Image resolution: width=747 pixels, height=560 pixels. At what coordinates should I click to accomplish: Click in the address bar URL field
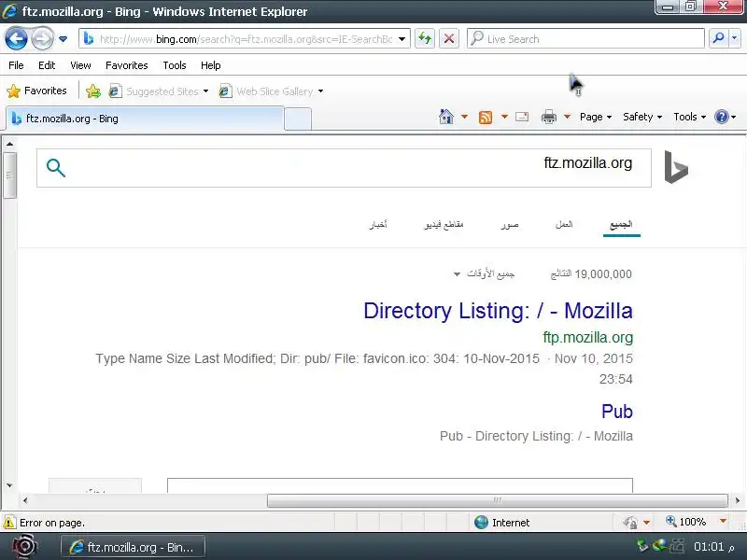point(246,39)
